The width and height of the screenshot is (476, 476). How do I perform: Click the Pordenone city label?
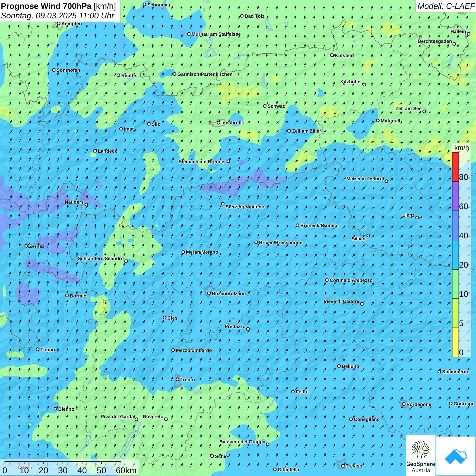pos(419,404)
